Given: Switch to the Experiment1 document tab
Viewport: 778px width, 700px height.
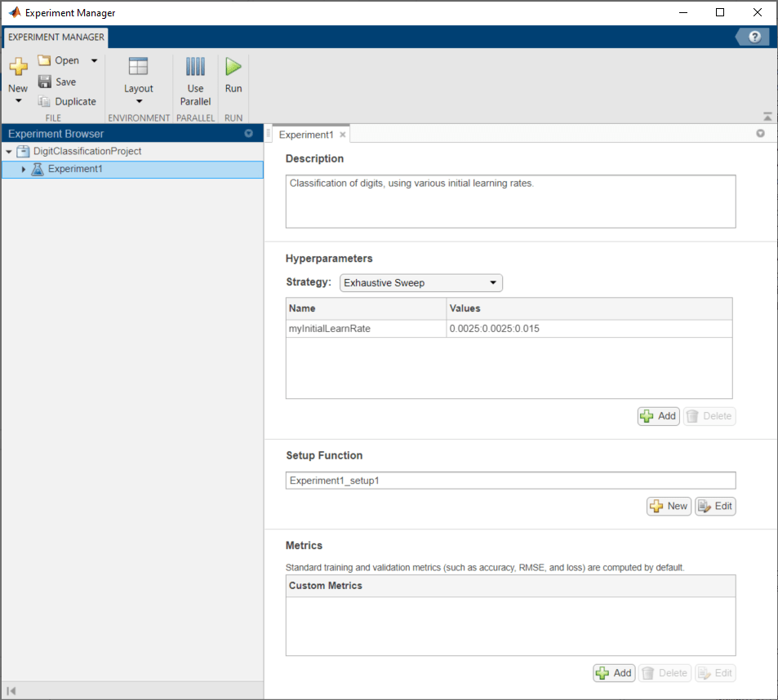Looking at the screenshot, I should pyautogui.click(x=306, y=135).
